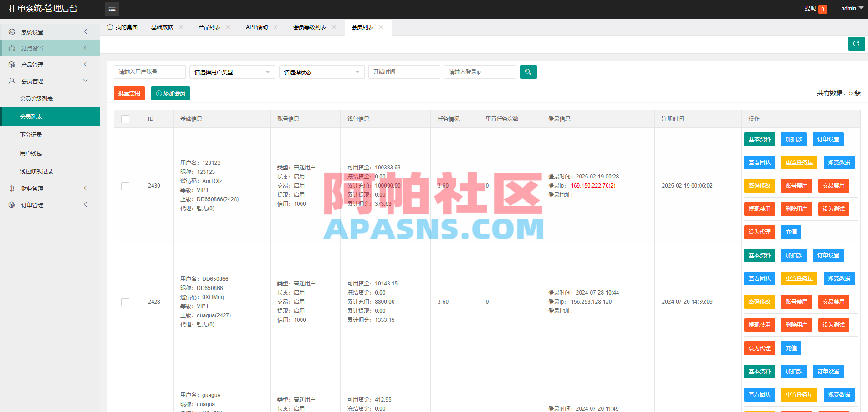Viewport: 868px width, 412px height.
Task: Check the row checkbox for user 2430
Action: point(125,186)
